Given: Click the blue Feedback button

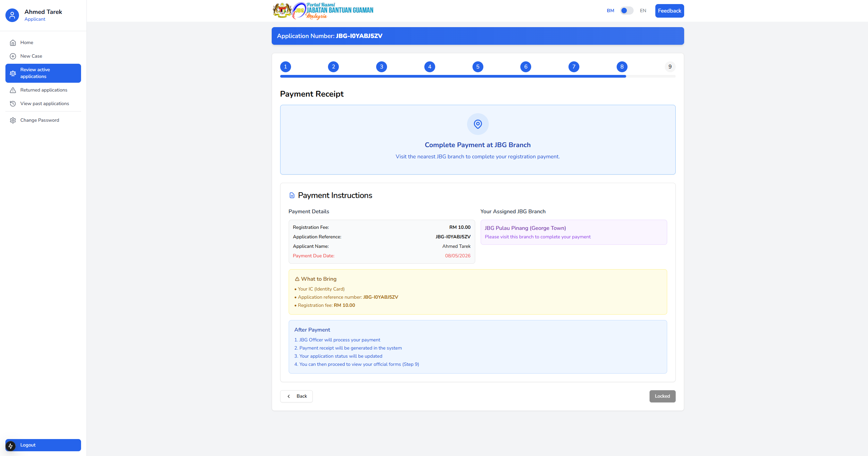Looking at the screenshot, I should (669, 11).
